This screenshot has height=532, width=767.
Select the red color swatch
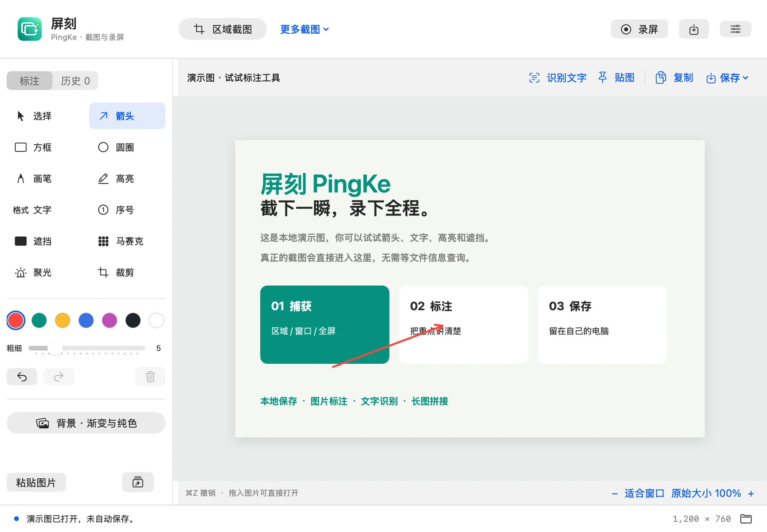click(16, 320)
